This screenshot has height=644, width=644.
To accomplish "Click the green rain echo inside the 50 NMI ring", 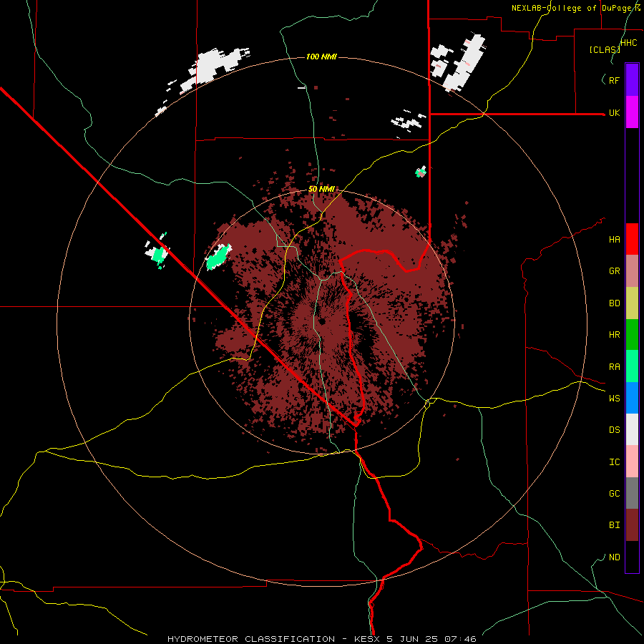I will point(218,257).
